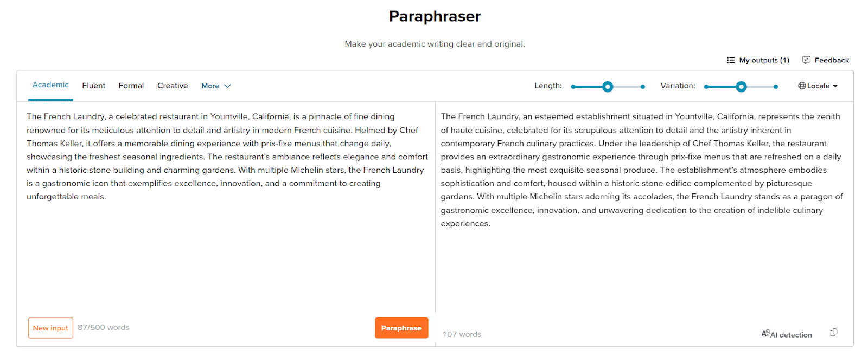Click the Length slider handle
868x363 pixels.
[x=608, y=87]
